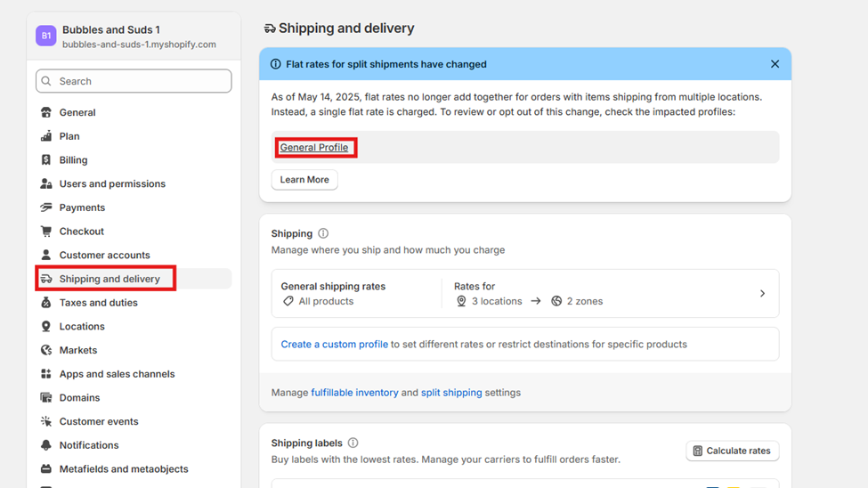Click the 2 zones text
The image size is (868, 488).
coord(585,301)
